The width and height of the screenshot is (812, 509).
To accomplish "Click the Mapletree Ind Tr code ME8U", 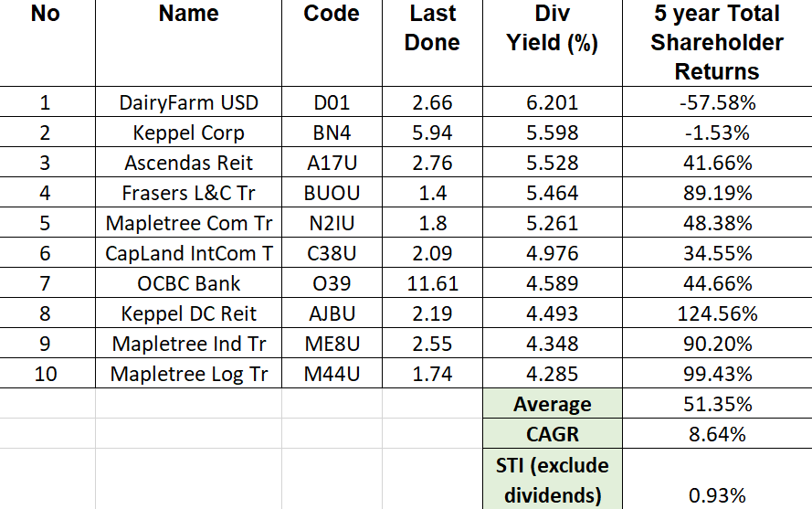I will tap(332, 344).
